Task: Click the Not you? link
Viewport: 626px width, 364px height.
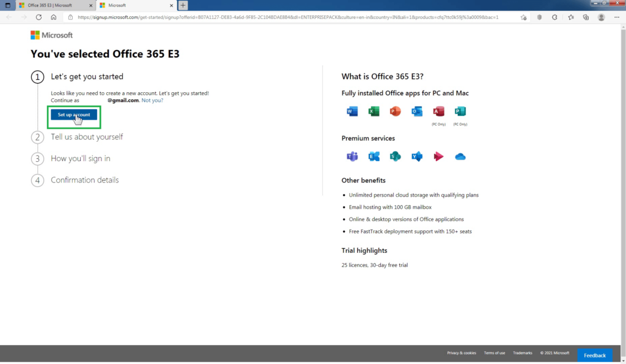Action: click(152, 101)
